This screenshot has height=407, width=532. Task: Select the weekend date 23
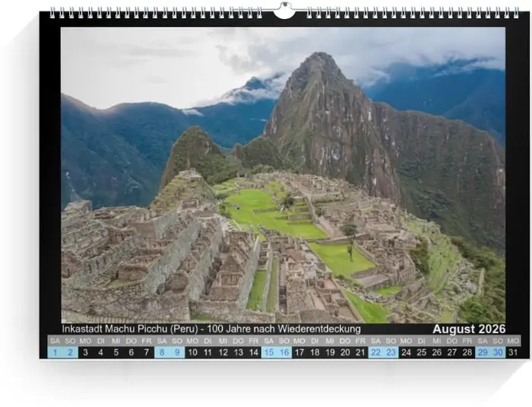(x=391, y=352)
